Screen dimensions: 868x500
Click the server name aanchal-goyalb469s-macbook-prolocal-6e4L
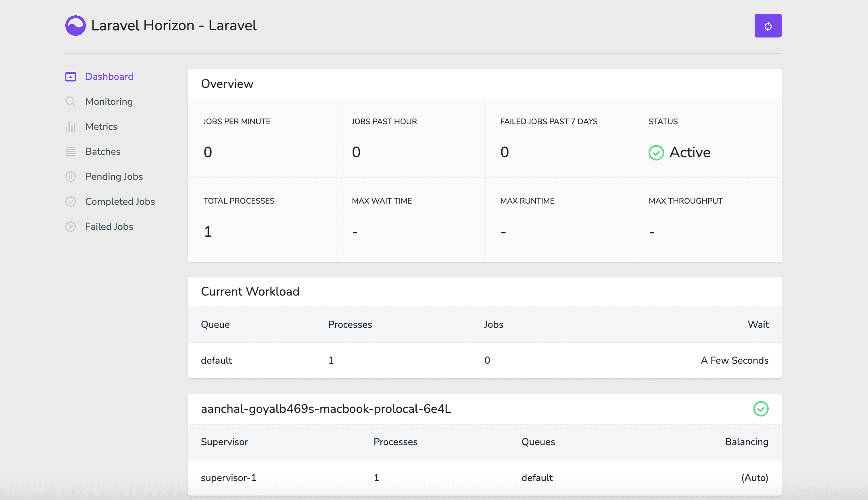[326, 408]
